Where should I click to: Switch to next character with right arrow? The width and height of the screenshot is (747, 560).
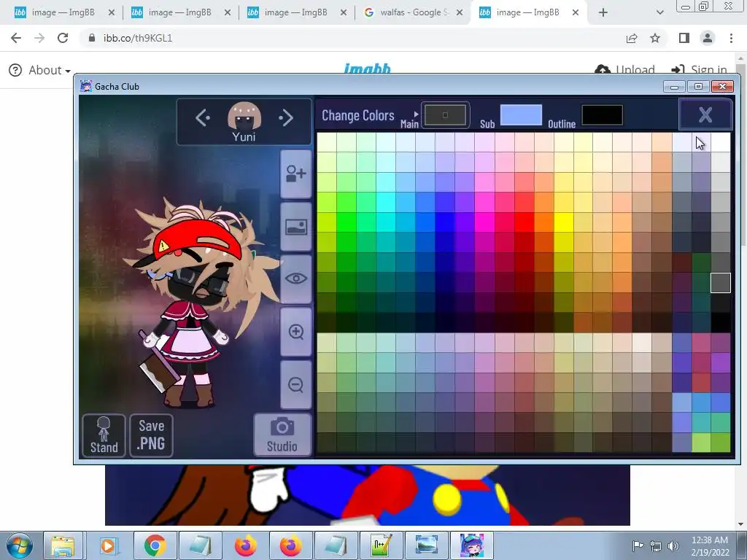286,117
